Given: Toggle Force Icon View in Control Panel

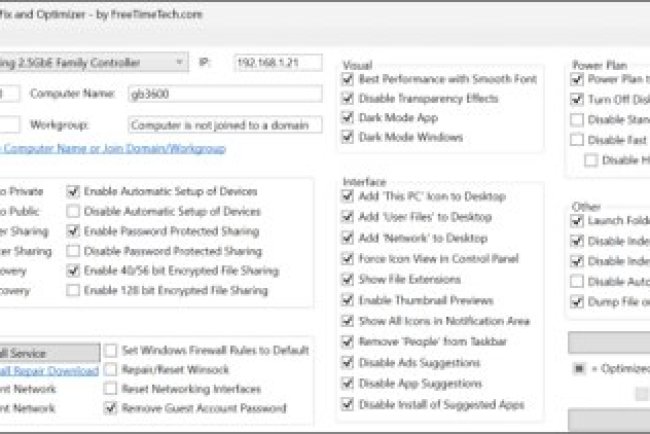Looking at the screenshot, I should point(348,259).
